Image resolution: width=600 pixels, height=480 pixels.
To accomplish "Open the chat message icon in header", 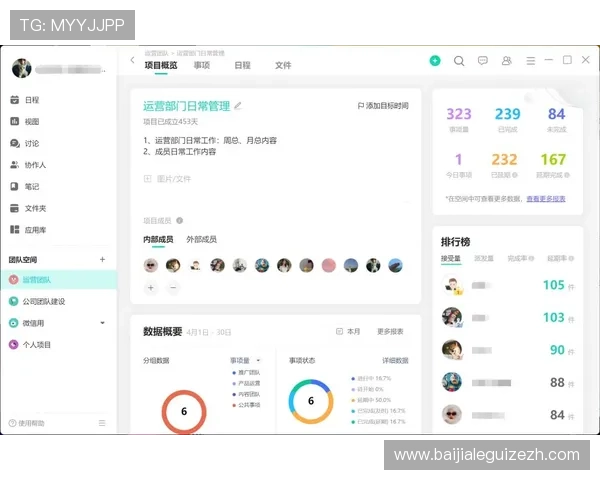I will click(483, 61).
